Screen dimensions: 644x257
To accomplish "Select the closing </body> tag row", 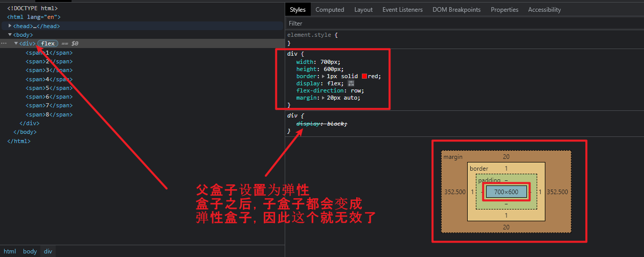I will pos(25,132).
